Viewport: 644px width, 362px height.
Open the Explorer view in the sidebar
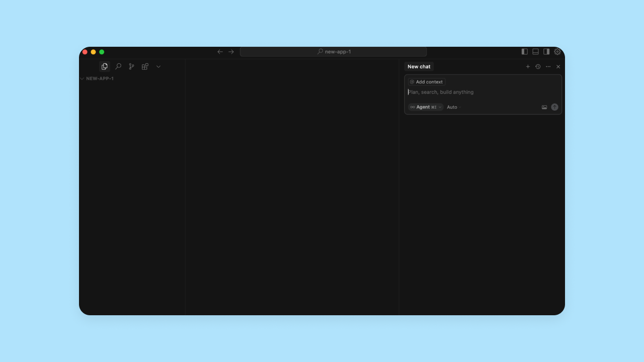(x=104, y=66)
